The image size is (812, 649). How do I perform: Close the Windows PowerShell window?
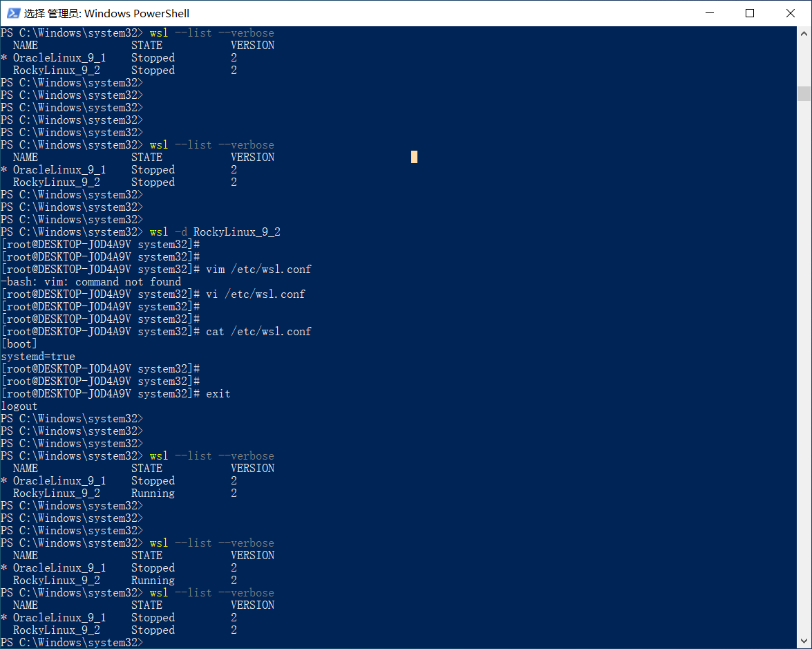click(791, 13)
